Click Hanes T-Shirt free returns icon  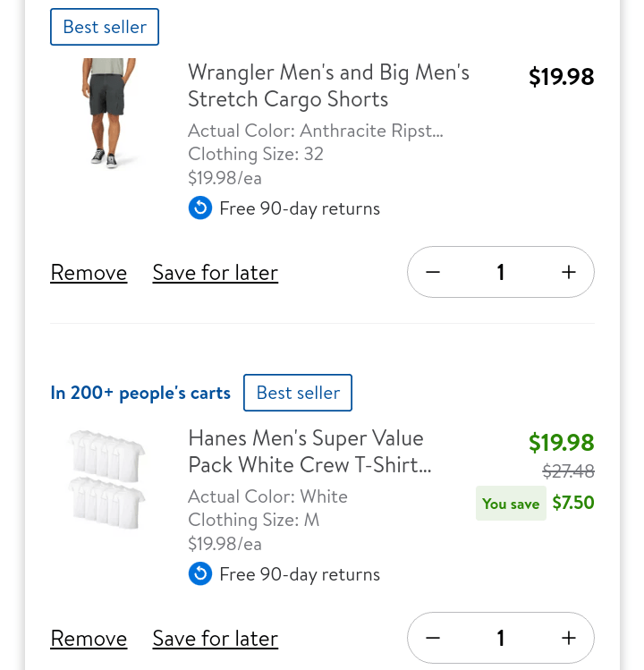[x=200, y=574]
